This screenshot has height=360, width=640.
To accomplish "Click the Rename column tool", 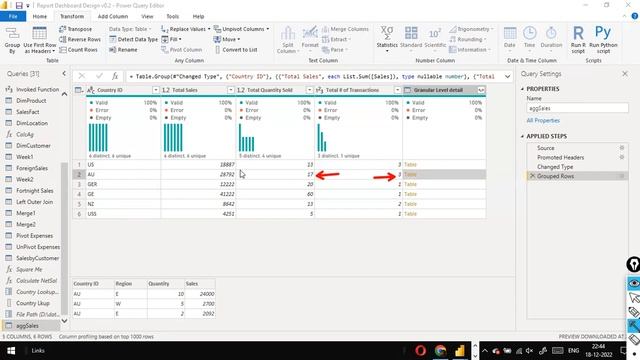I will 123,49.
